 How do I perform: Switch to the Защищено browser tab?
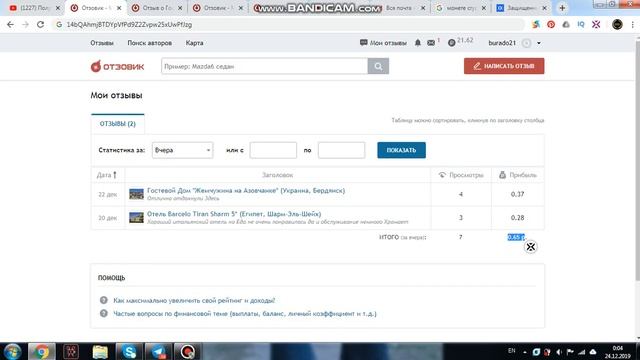click(x=521, y=8)
